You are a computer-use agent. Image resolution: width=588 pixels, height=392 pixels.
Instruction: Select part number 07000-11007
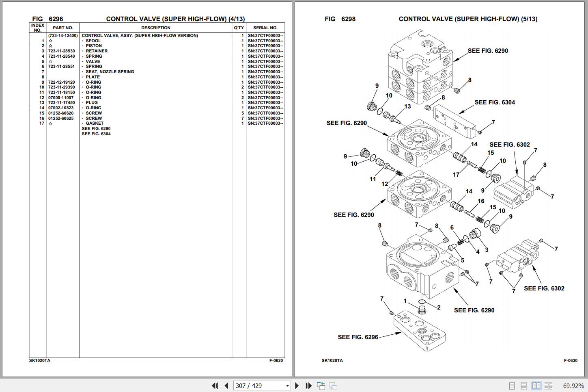(61, 97)
